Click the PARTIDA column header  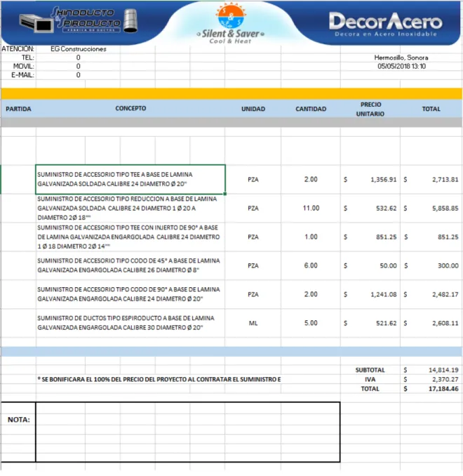[18, 109]
